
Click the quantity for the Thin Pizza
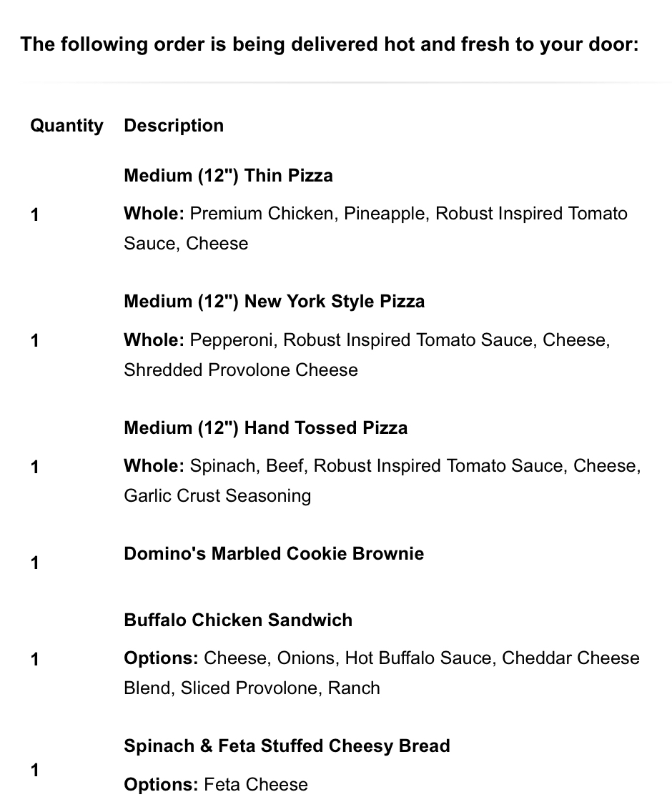point(35,214)
